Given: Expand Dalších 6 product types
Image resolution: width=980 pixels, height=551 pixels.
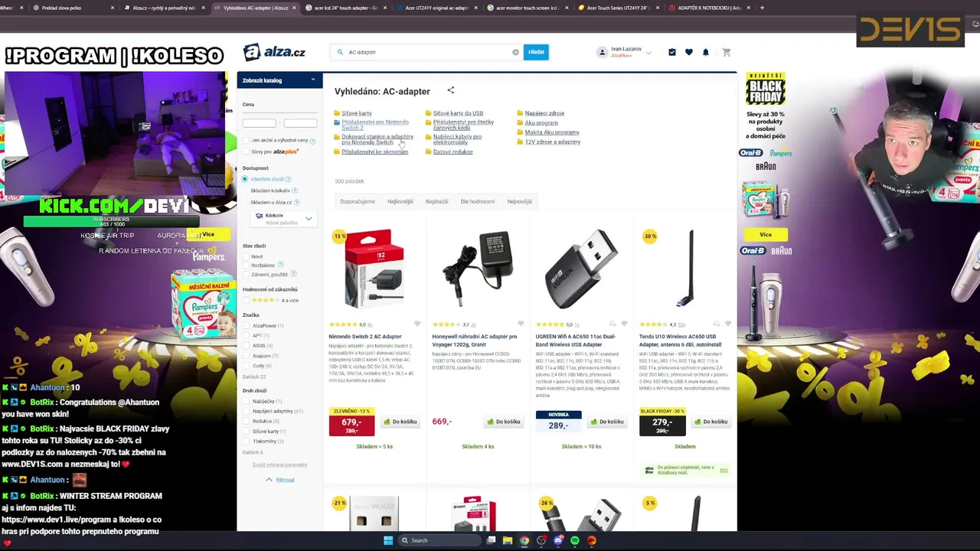Looking at the screenshot, I should (253, 452).
